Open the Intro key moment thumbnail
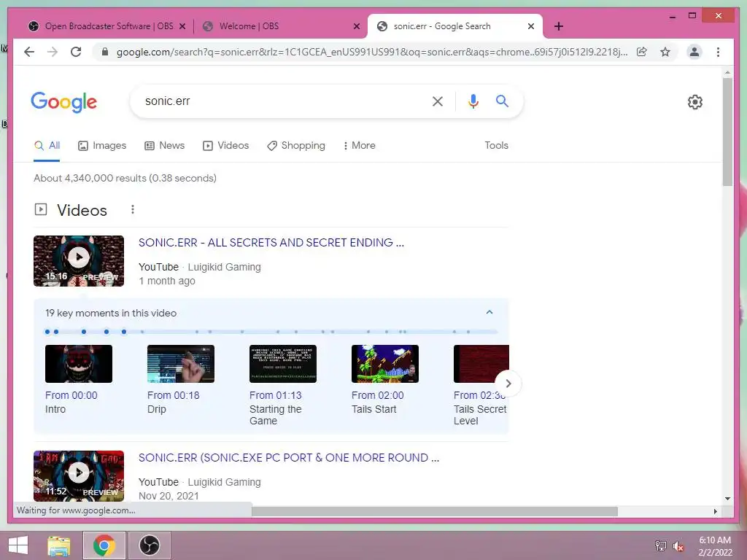The image size is (747, 560). [x=79, y=364]
